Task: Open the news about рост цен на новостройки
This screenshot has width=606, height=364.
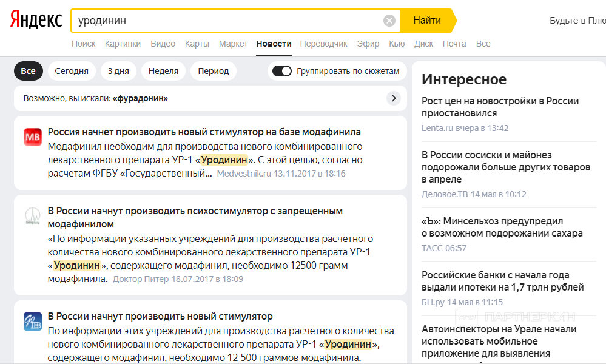Action: pyautogui.click(x=500, y=107)
